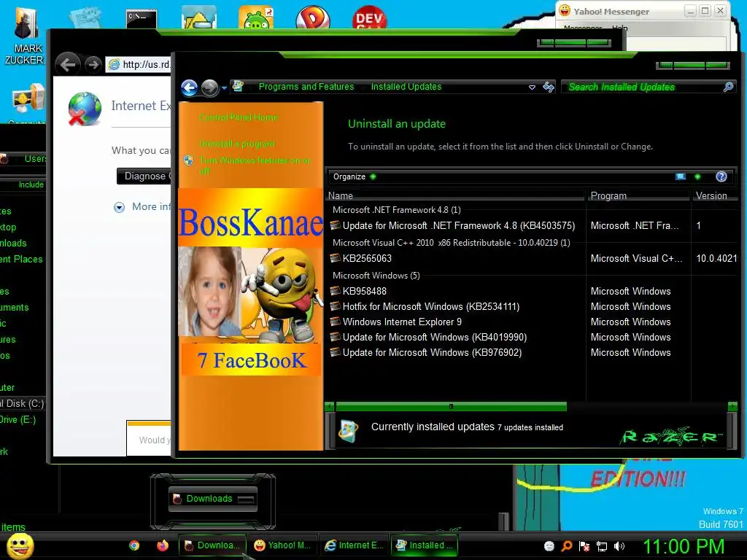The image size is (747, 560).
Task: Open the network tray icon
Action: click(602, 546)
